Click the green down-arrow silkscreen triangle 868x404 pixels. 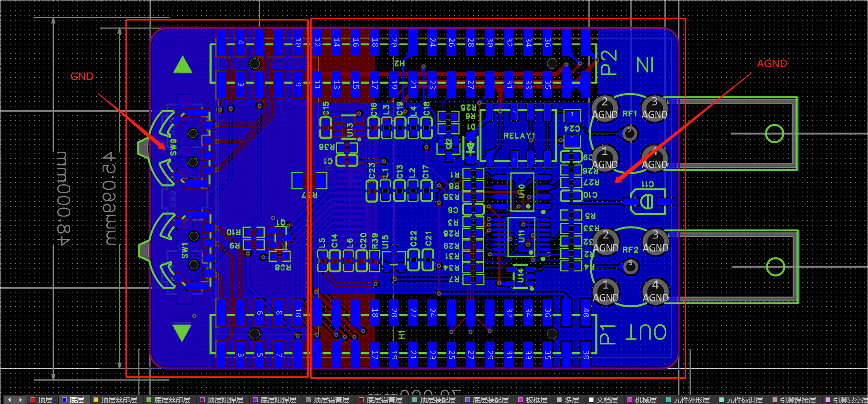(182, 332)
